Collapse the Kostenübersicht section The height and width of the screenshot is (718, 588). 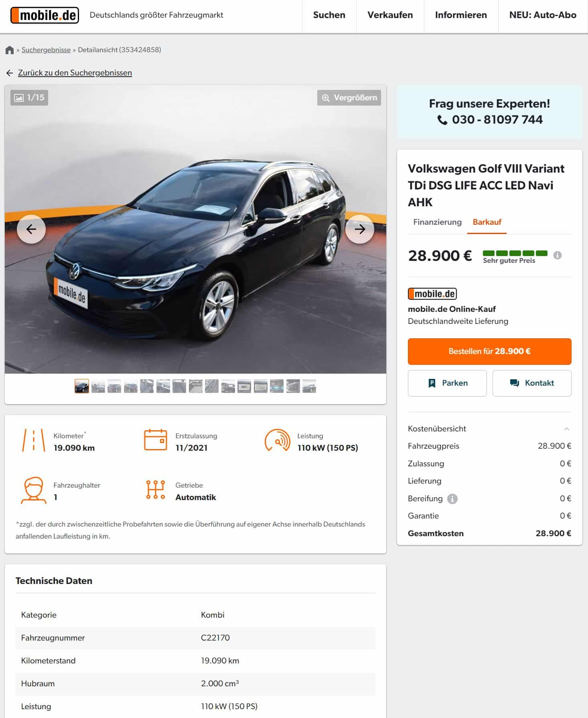(x=567, y=429)
